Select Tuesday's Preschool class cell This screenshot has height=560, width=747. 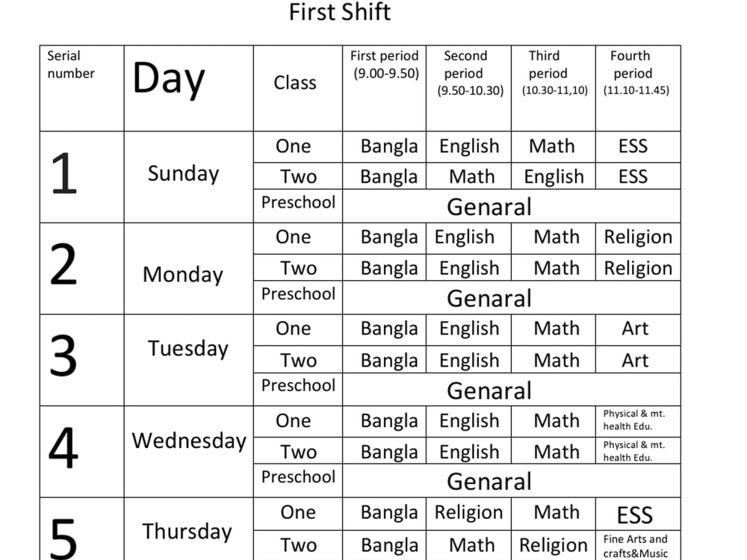(298, 389)
